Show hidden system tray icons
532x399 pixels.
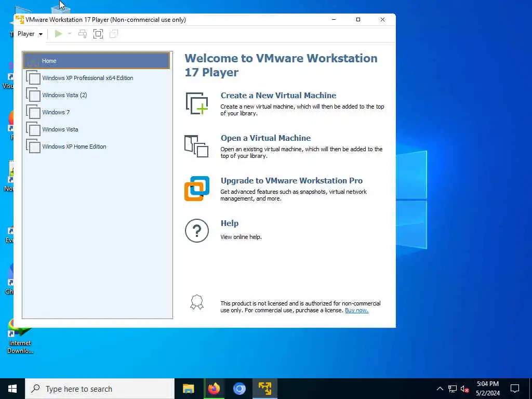(x=440, y=389)
